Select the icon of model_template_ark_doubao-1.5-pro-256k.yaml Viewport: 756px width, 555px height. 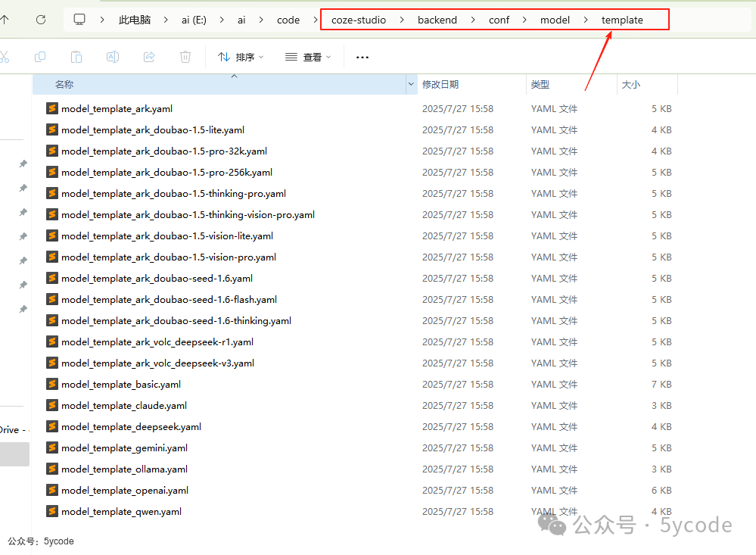[52, 172]
